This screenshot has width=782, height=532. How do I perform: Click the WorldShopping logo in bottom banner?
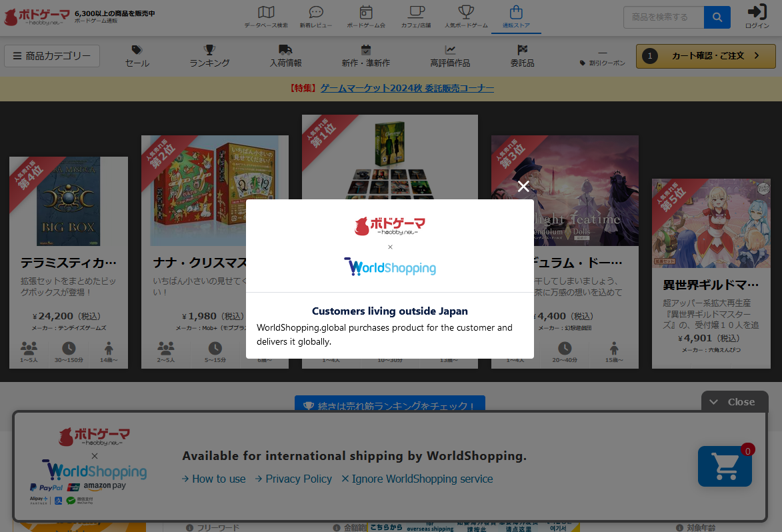coord(95,470)
